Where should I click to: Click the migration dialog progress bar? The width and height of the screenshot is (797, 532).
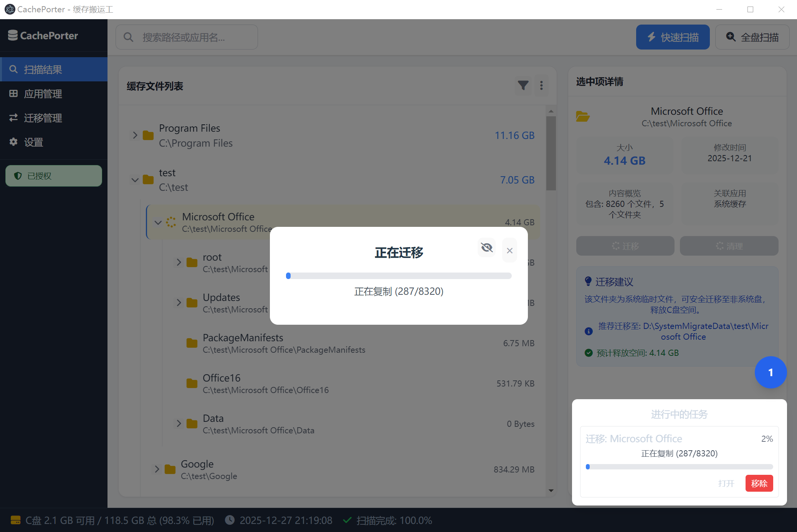[398, 276]
